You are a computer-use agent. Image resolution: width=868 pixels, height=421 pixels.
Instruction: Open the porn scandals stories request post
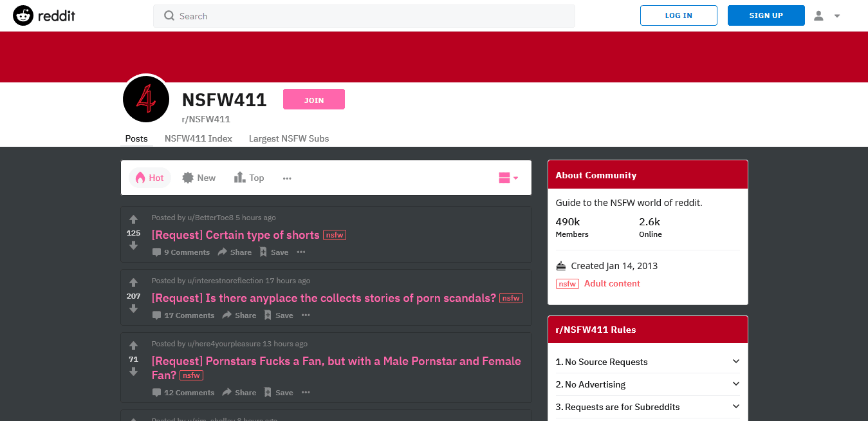click(x=324, y=298)
